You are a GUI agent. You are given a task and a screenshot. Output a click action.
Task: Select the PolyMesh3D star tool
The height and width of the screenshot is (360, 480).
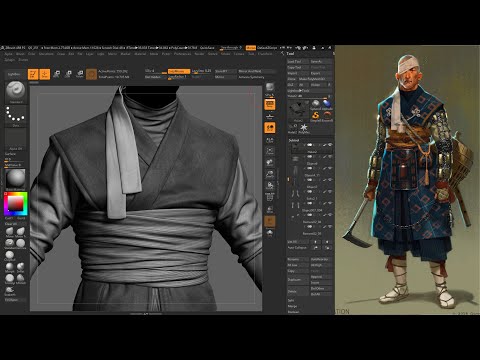[x=304, y=128]
